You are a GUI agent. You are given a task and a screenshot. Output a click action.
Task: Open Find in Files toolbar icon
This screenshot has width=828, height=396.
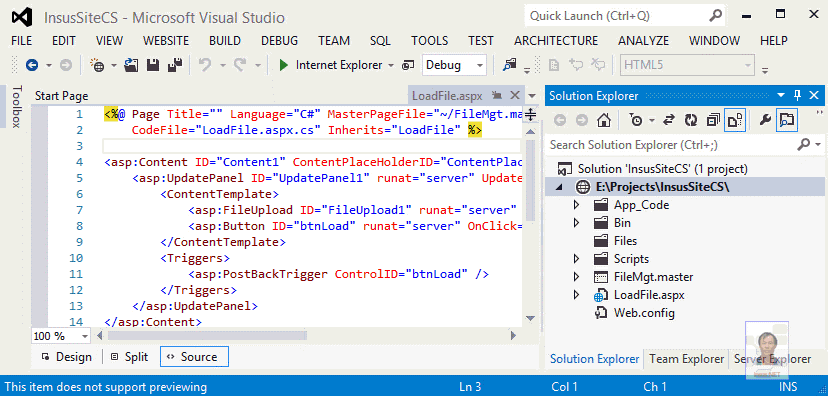[509, 65]
